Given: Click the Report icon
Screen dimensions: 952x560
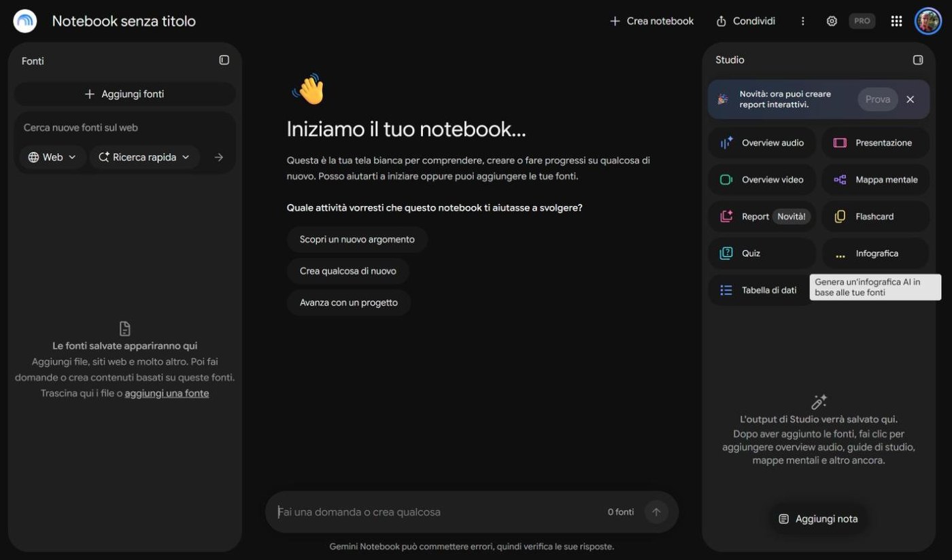Looking at the screenshot, I should coord(726,216).
